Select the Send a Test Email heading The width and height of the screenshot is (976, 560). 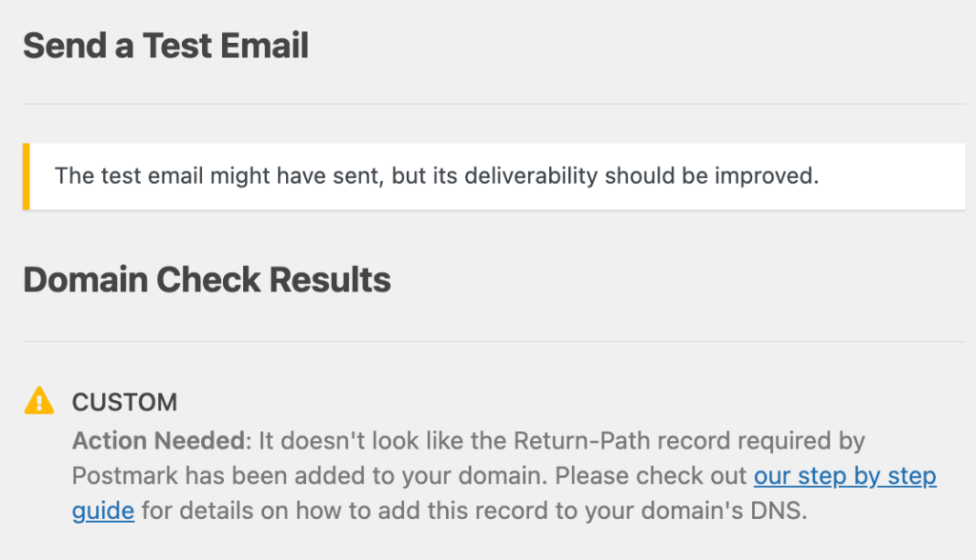(167, 45)
